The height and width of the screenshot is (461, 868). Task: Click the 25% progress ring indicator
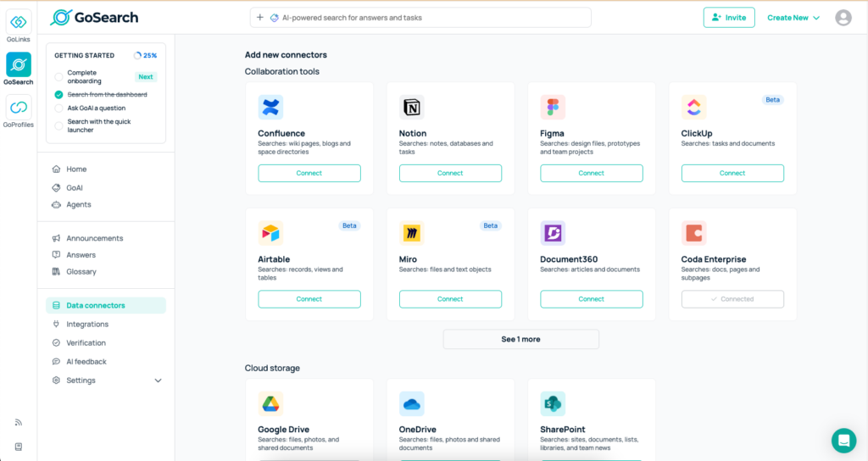coord(137,55)
